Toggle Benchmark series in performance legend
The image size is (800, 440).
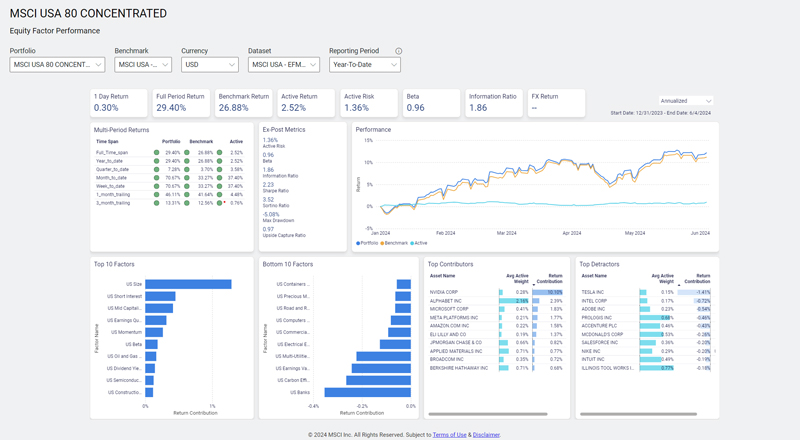(394, 243)
